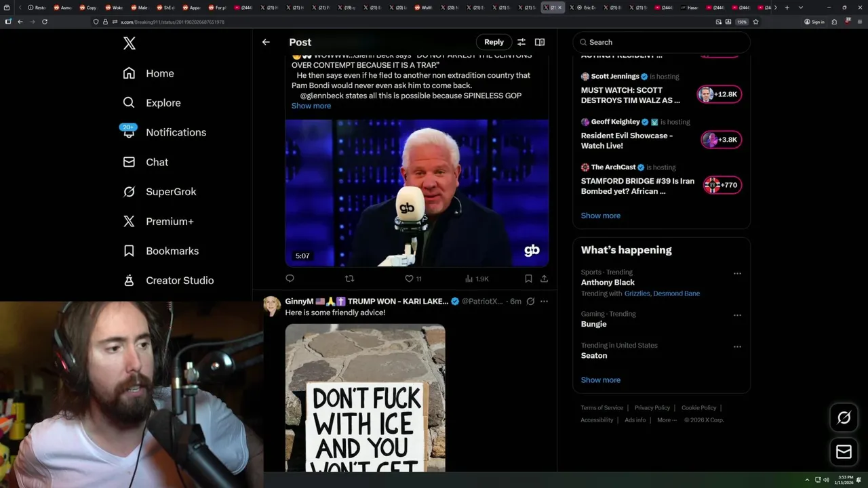Open the floating Grok button
Screen dimensions: 868x488
pos(844,418)
